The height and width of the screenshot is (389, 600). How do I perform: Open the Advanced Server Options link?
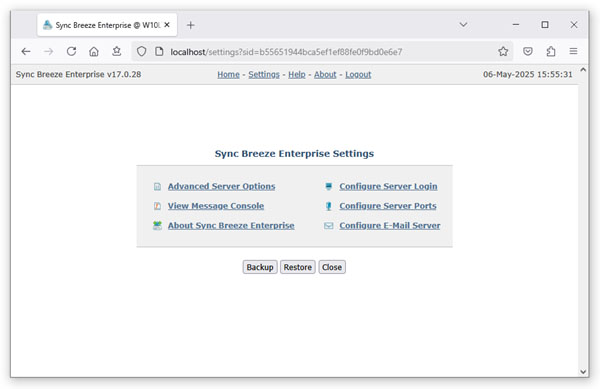[x=222, y=186]
